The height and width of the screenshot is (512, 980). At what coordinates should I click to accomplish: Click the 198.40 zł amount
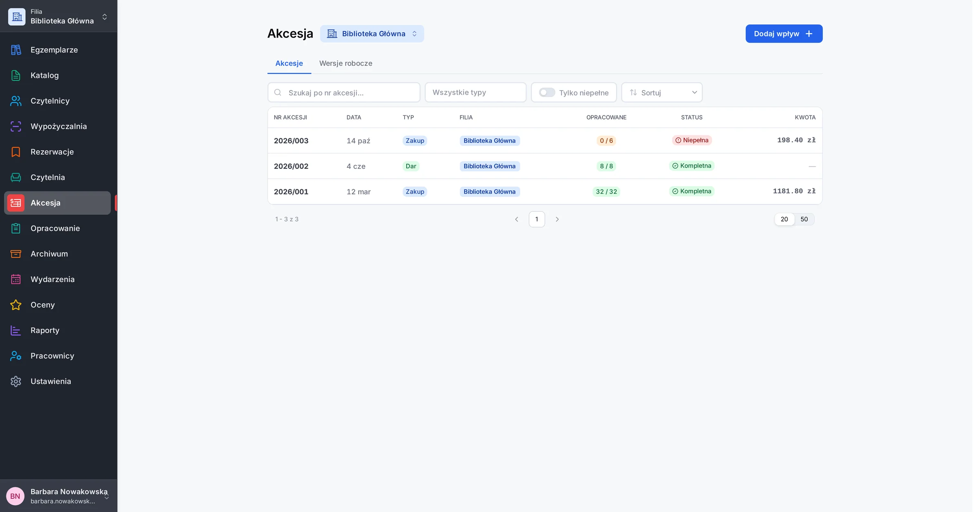[x=796, y=140]
